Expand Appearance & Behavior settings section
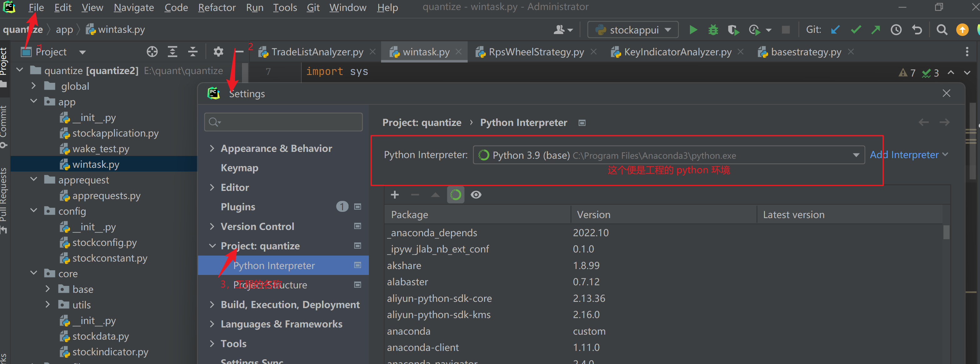The height and width of the screenshot is (364, 980). point(212,148)
